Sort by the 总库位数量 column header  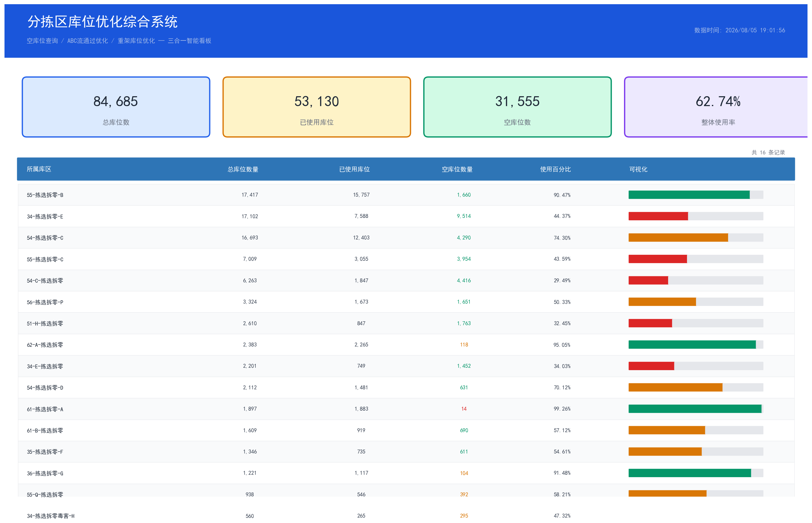pyautogui.click(x=243, y=169)
